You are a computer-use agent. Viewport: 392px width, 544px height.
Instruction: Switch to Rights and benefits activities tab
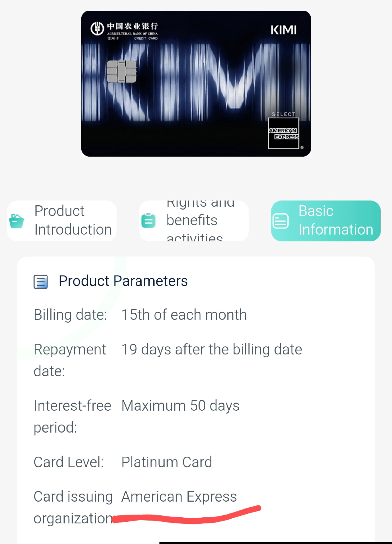194,221
